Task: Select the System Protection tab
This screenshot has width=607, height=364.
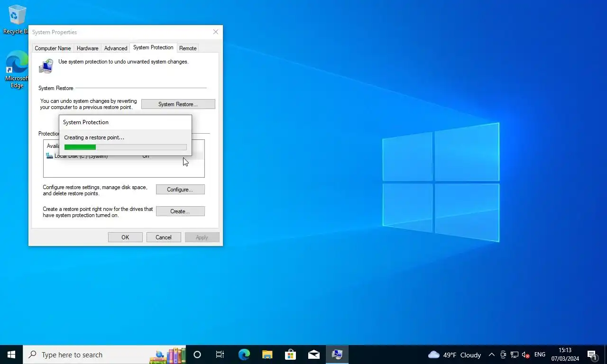Action: (153, 47)
